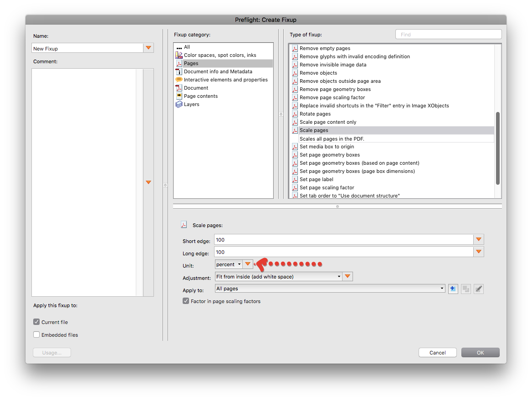Select Replace invalid shortcuts in the Filter entry
Screen dimensions: 532x400
[x=374, y=106]
